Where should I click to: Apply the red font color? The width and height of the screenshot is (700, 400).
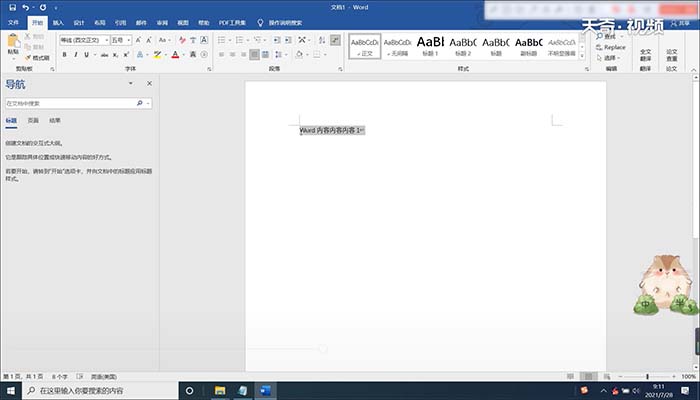click(175, 54)
